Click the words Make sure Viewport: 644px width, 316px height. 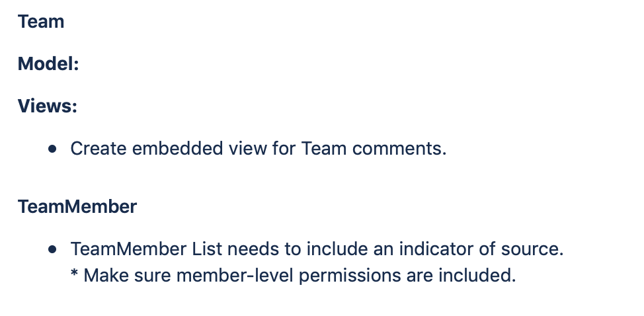[127, 275]
